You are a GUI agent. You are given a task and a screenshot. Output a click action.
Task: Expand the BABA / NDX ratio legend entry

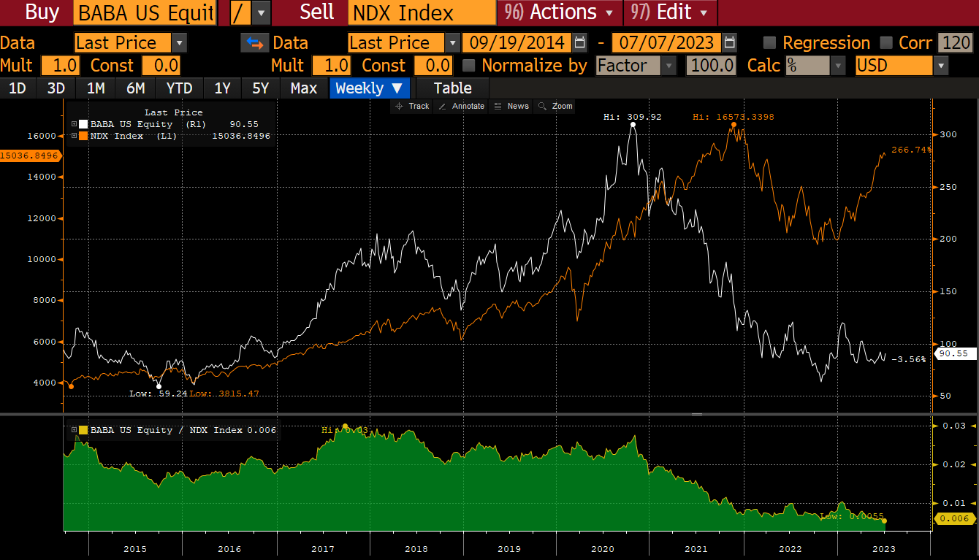click(x=74, y=430)
